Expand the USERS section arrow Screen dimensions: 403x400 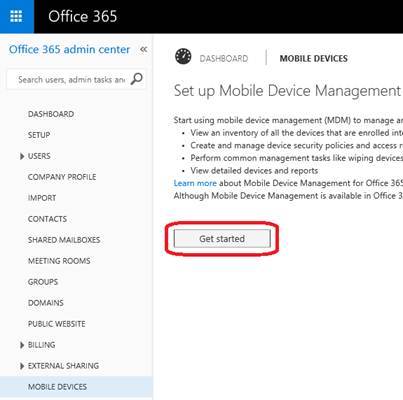pyautogui.click(x=22, y=156)
